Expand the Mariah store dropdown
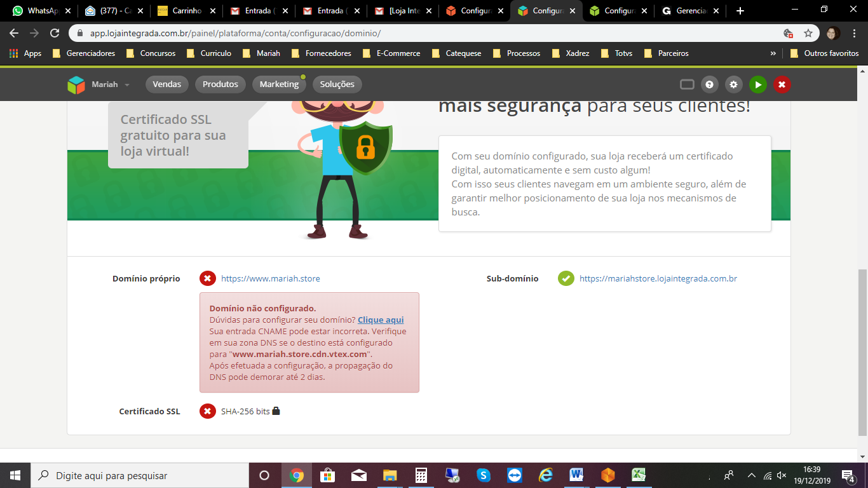This screenshot has height=488, width=868. 111,85
